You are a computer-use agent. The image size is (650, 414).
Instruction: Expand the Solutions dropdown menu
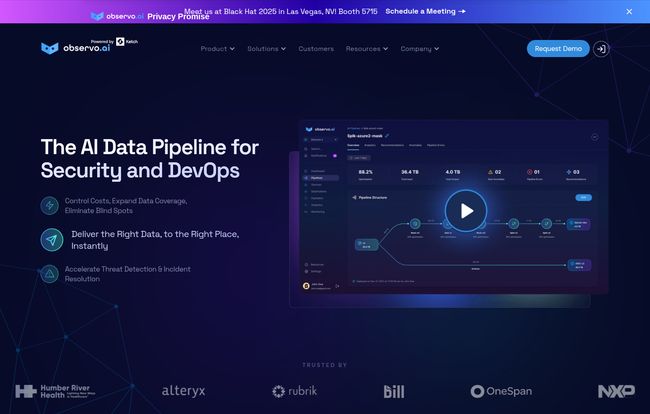pyautogui.click(x=266, y=48)
